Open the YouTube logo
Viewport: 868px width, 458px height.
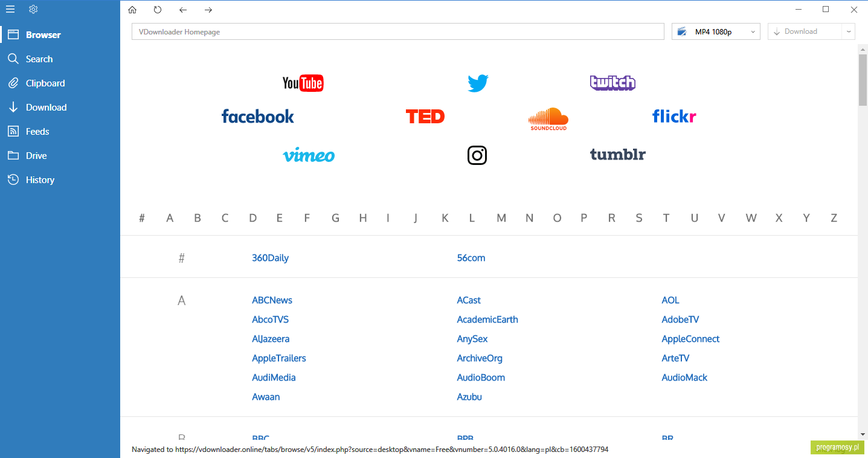(x=303, y=83)
